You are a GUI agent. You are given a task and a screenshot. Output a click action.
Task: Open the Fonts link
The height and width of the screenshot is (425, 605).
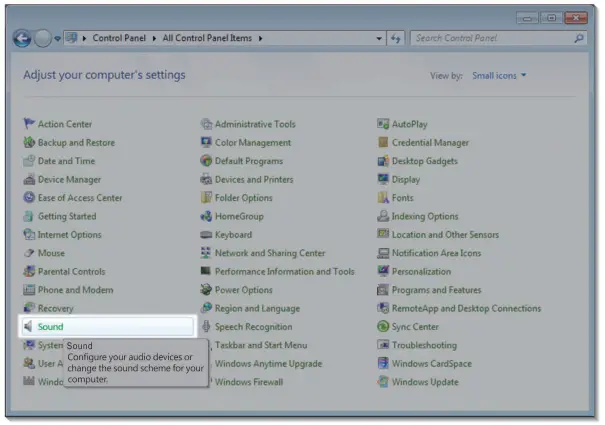point(402,198)
